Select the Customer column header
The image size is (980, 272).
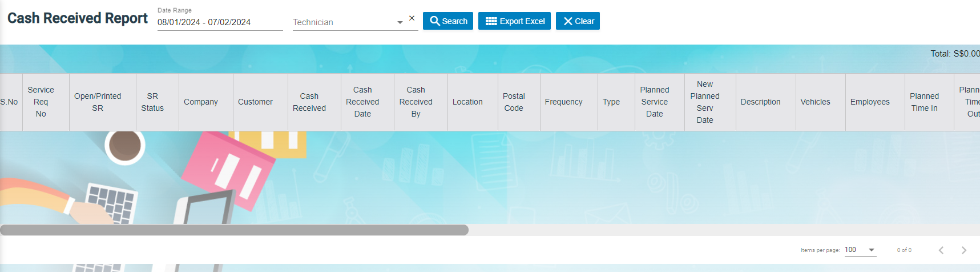point(255,102)
